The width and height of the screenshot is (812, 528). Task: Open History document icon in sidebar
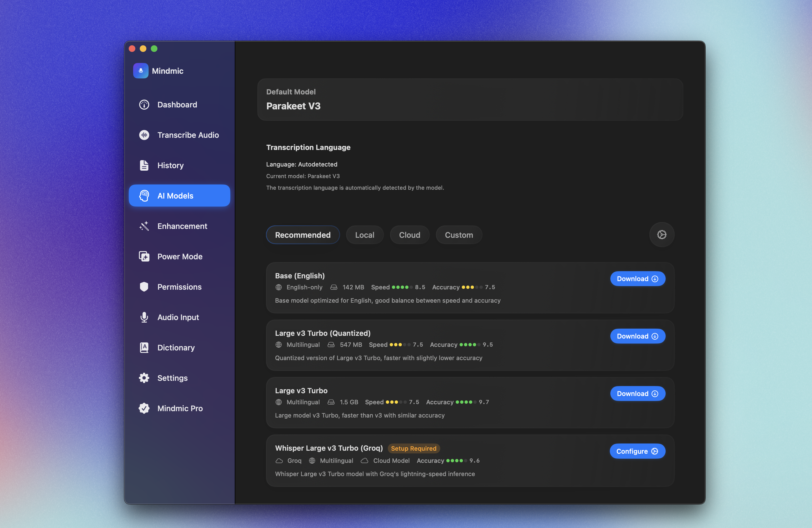click(144, 165)
